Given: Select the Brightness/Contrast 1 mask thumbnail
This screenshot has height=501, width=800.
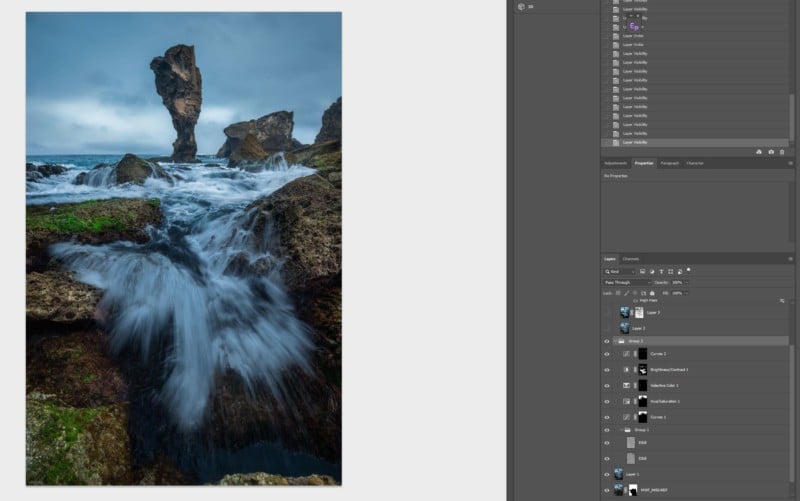Looking at the screenshot, I should pos(642,369).
